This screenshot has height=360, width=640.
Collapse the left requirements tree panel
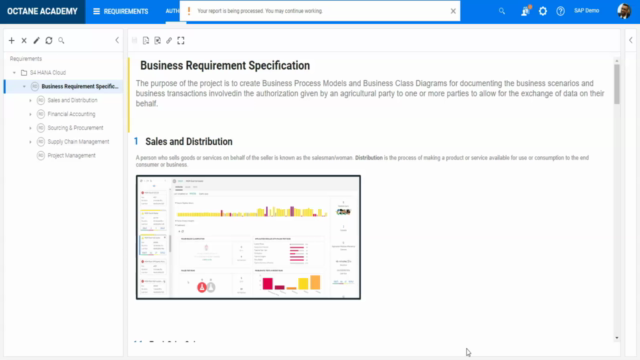click(117, 40)
